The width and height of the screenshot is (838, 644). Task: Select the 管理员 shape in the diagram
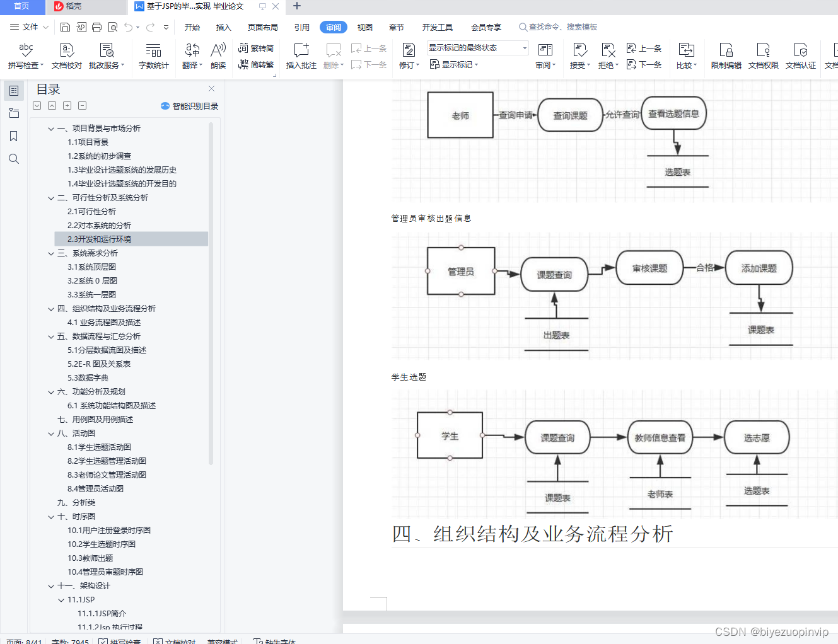pyautogui.click(x=461, y=272)
